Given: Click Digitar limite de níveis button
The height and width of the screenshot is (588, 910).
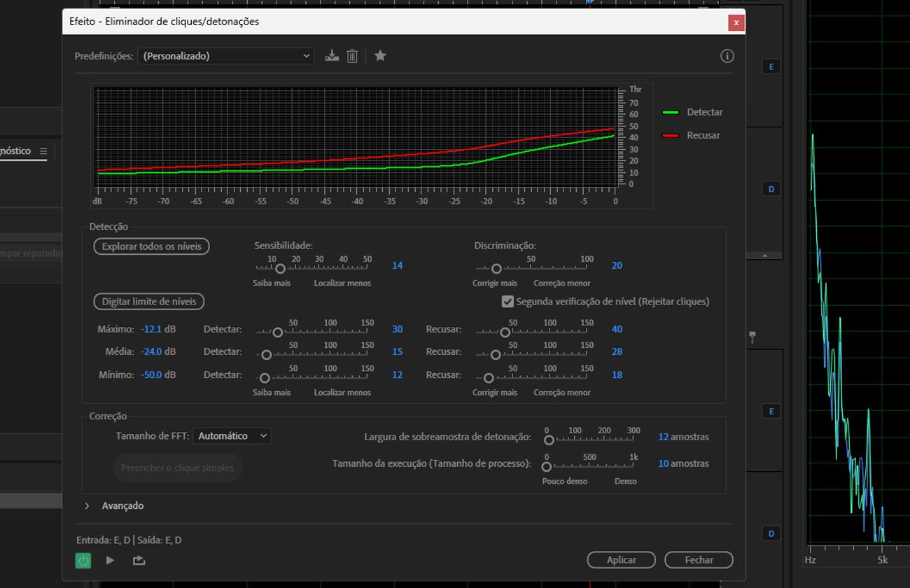Looking at the screenshot, I should pyautogui.click(x=149, y=302).
